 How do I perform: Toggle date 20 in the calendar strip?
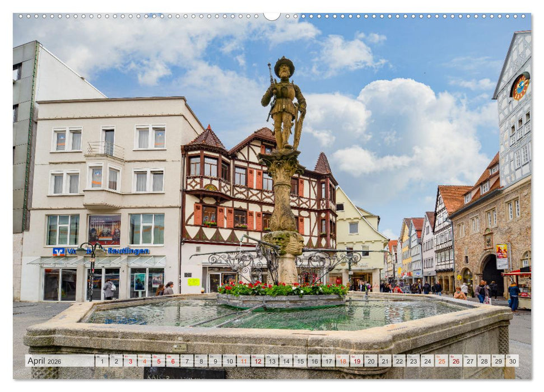[x=370, y=362]
